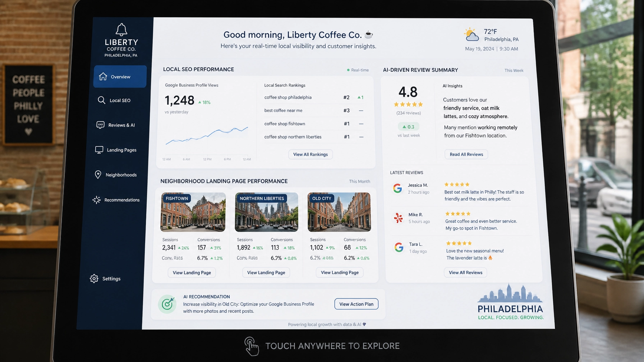Open View Landing Page for Fishtown
Screen dimensions: 644x362
tap(192, 273)
